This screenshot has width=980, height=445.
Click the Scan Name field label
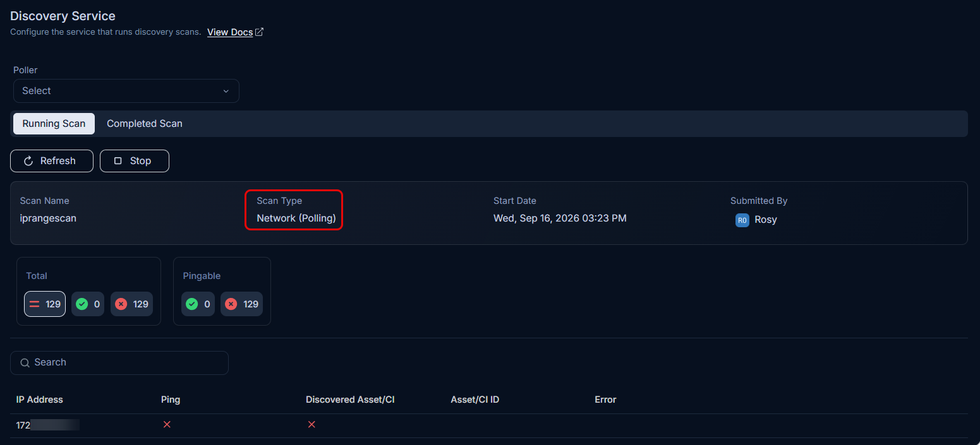(x=44, y=201)
